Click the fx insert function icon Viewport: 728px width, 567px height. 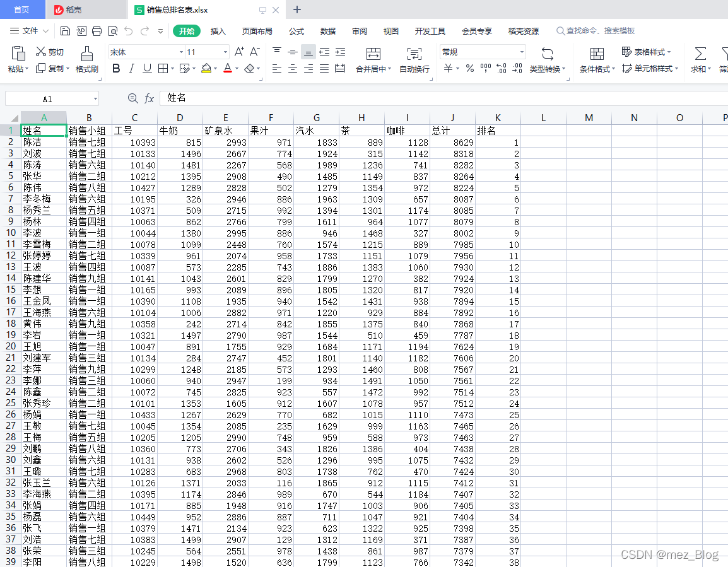point(149,98)
